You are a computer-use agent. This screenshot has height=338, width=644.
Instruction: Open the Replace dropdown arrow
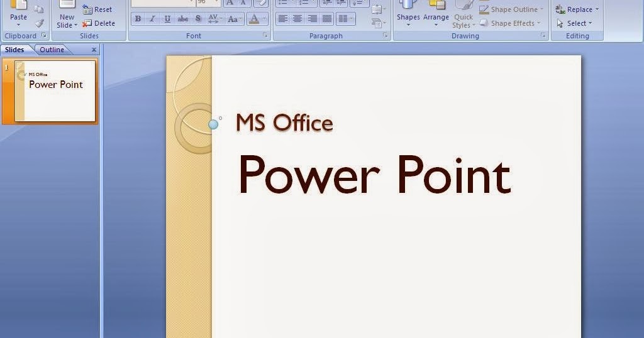coord(597,9)
